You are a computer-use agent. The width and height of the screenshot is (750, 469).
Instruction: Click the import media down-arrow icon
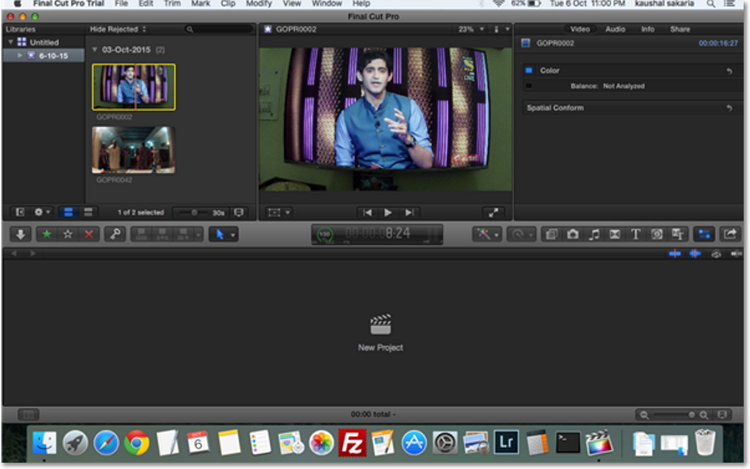[20, 233]
